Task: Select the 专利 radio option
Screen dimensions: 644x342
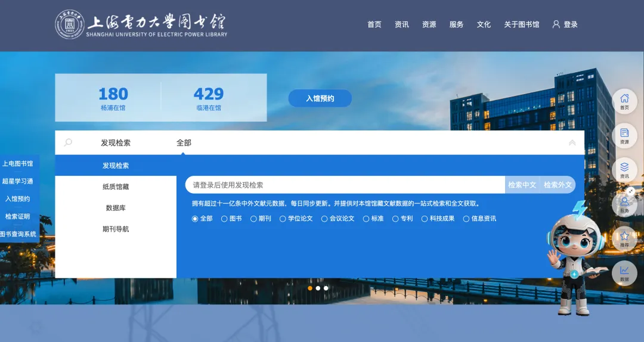Action: pos(395,219)
